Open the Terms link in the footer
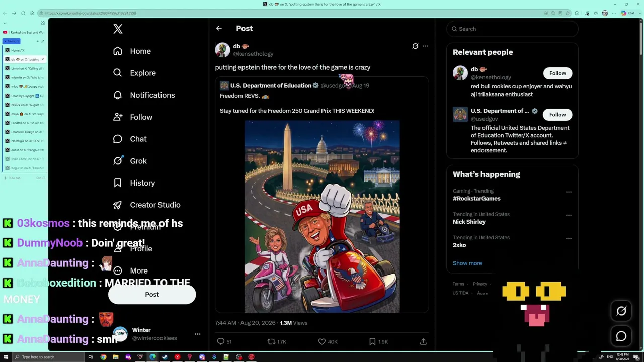The height and width of the screenshot is (362, 644). click(458, 284)
